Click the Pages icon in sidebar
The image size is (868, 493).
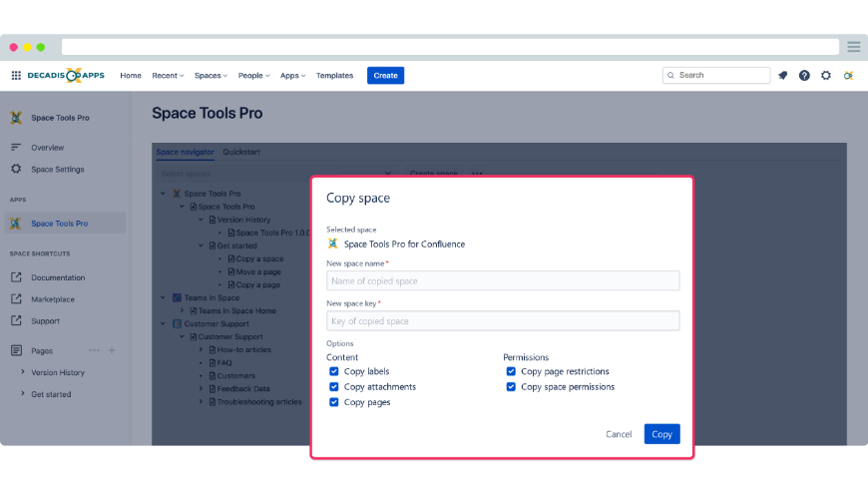pos(16,350)
